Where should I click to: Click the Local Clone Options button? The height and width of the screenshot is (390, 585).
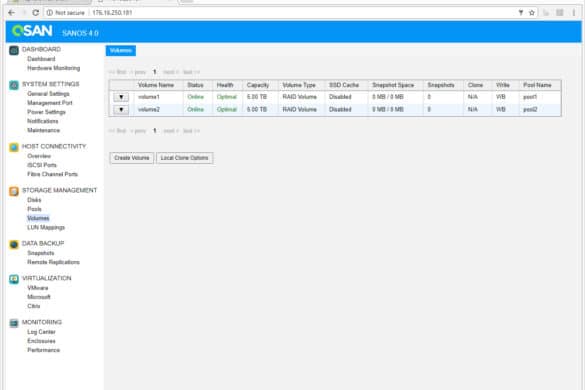185,158
